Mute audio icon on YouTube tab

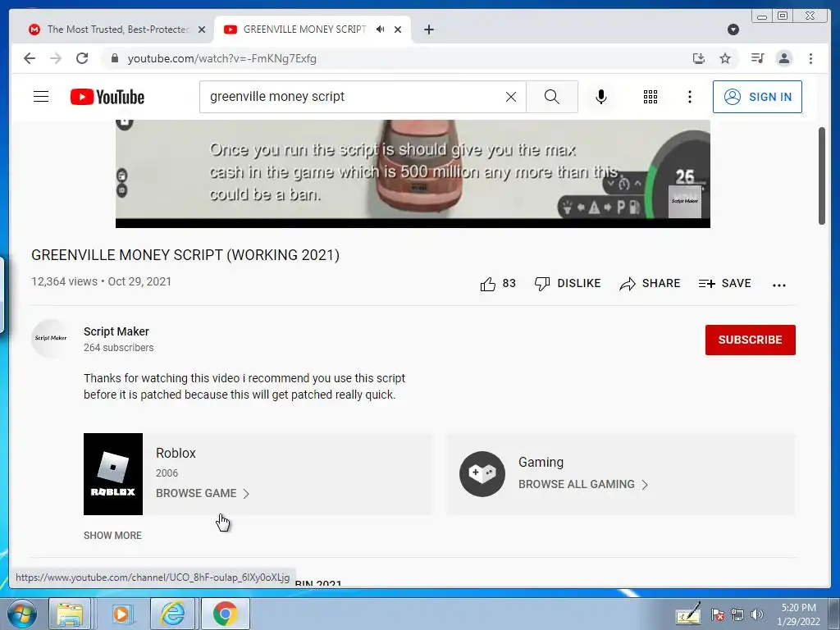(x=381, y=30)
